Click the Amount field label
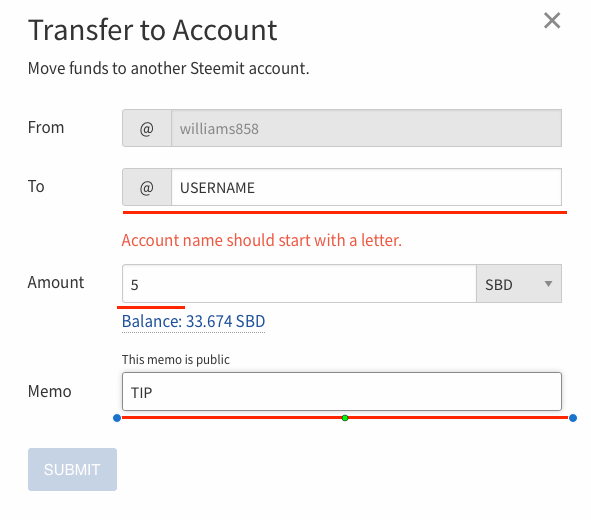Image resolution: width=591 pixels, height=520 pixels. (56, 282)
